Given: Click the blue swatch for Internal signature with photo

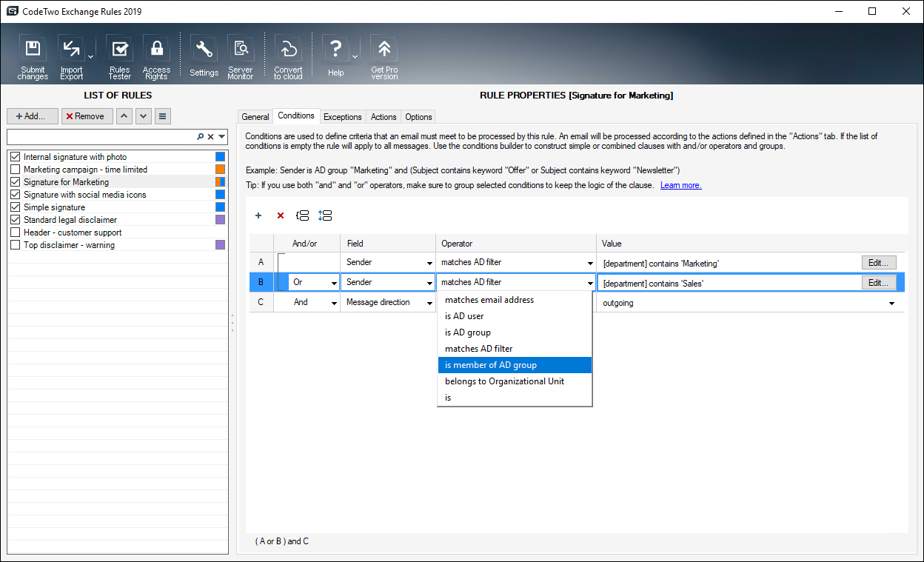Looking at the screenshot, I should [x=220, y=157].
